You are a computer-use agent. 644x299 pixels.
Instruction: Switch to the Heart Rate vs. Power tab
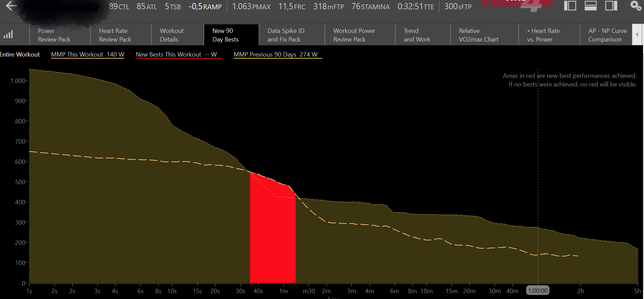point(543,35)
